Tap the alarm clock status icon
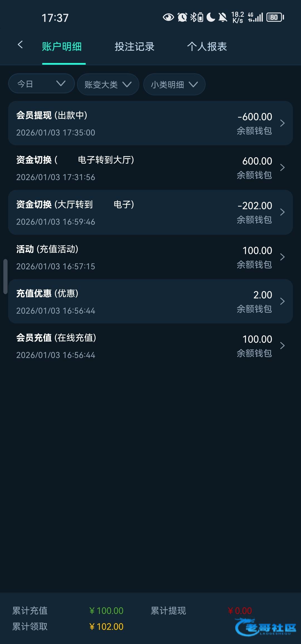Screen dimensions: 301x644 tap(182, 17)
